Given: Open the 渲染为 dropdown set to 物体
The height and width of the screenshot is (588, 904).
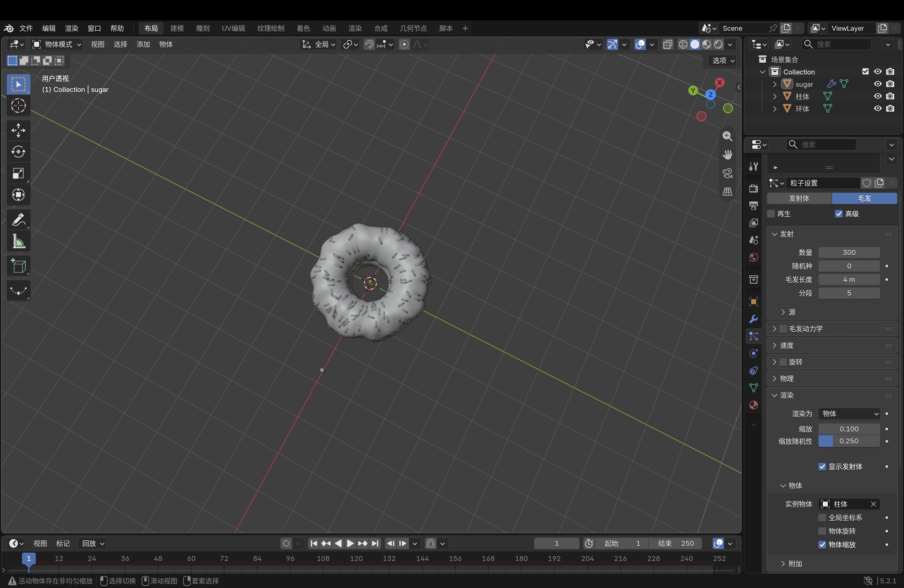Looking at the screenshot, I should pos(849,414).
